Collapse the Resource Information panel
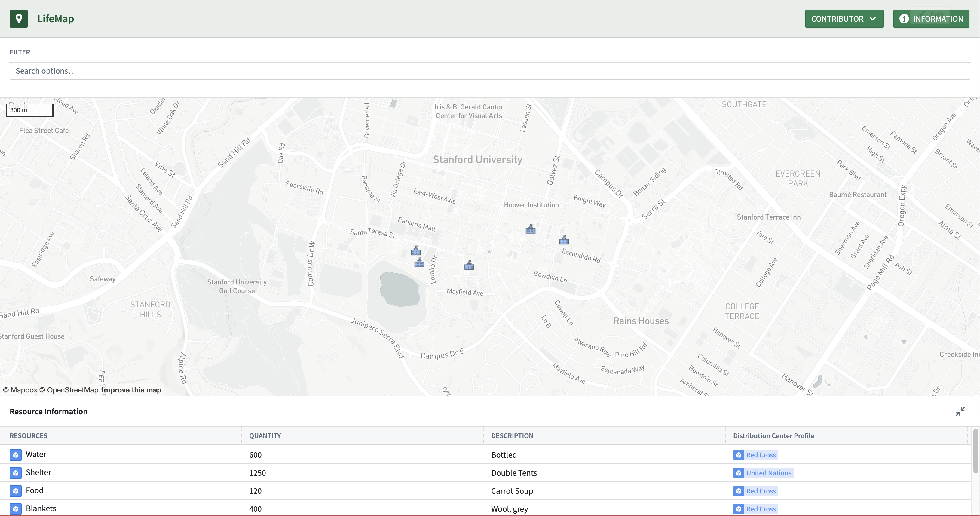Image resolution: width=980 pixels, height=516 pixels. click(x=960, y=411)
